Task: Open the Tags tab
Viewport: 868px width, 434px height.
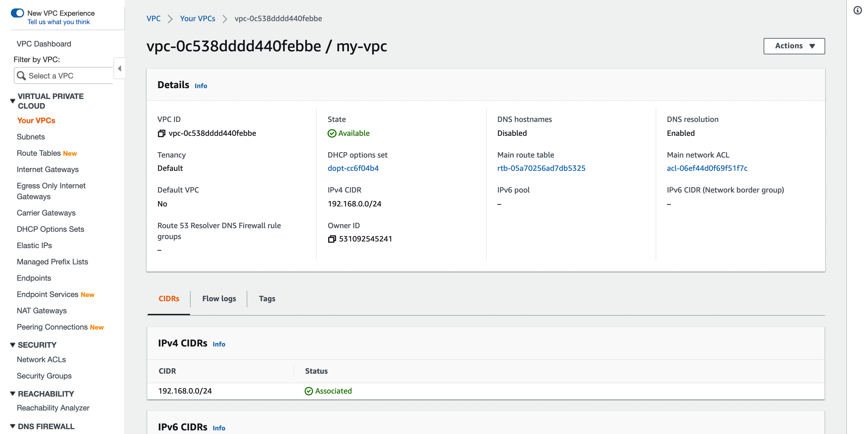Action: tap(267, 299)
